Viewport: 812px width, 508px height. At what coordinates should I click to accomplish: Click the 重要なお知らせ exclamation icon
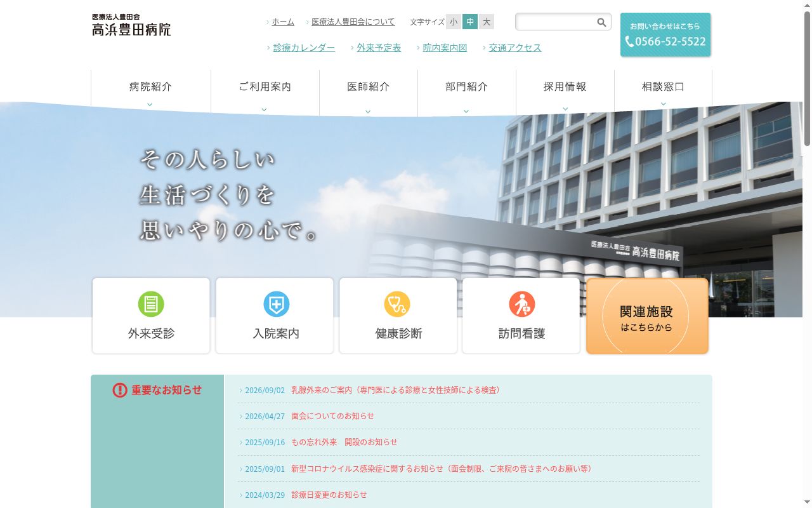tap(120, 390)
